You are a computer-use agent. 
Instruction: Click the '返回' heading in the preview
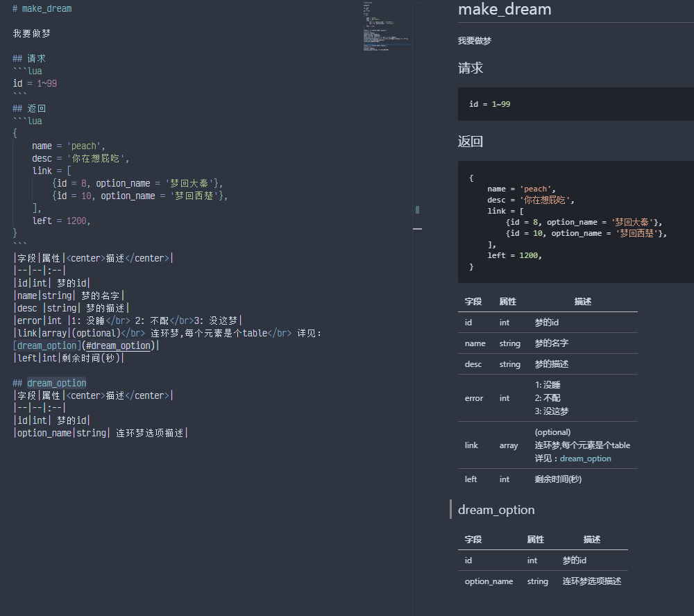pos(471,142)
